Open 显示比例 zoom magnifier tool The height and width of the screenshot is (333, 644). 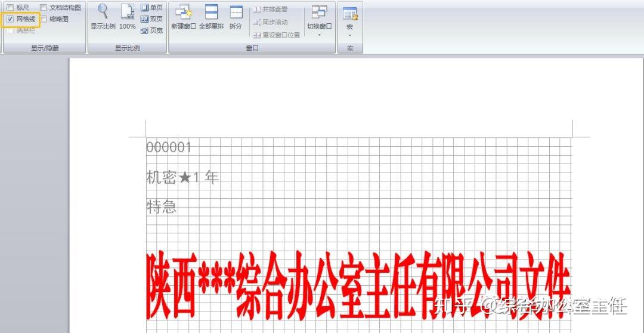click(103, 17)
